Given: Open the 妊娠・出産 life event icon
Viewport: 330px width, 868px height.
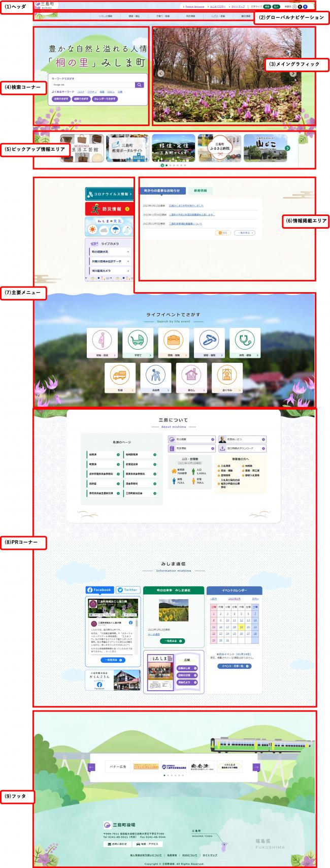Looking at the screenshot, I should tap(102, 343).
